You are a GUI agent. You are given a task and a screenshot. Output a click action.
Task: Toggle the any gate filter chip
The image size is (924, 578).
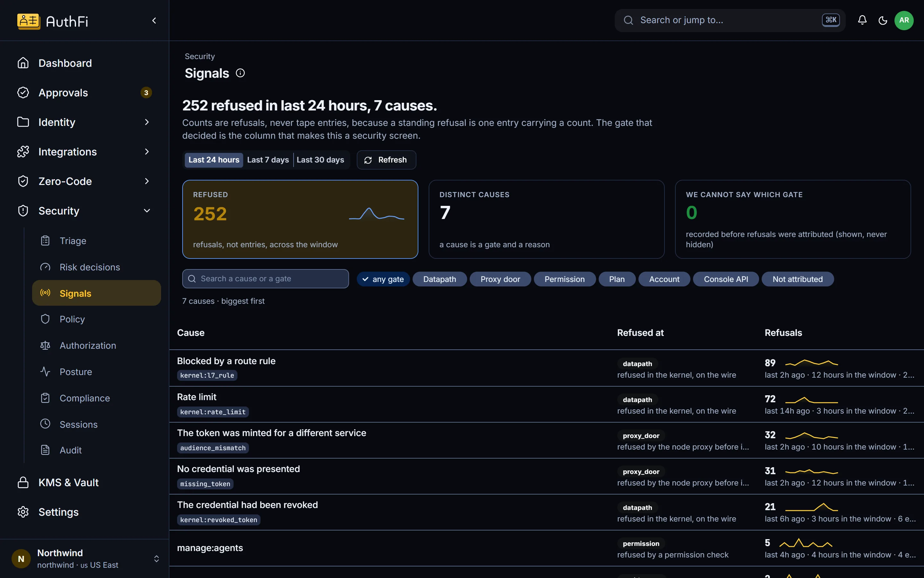383,279
